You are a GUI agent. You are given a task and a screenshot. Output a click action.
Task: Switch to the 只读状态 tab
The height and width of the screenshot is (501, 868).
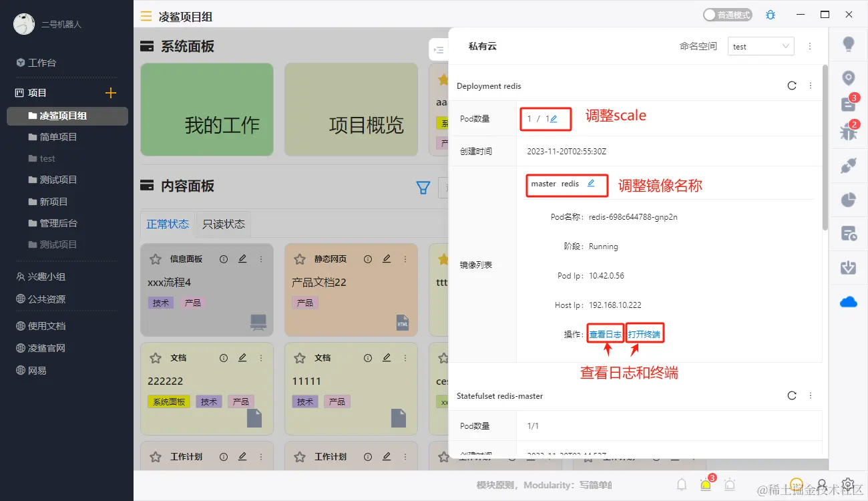[224, 224]
